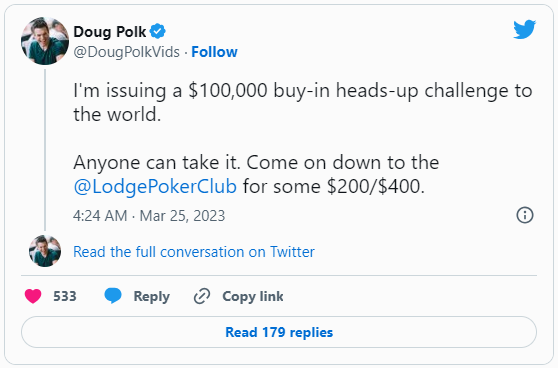Visit the @DougPolkVids handle
Screen dimensions: 558x368
click(x=126, y=52)
